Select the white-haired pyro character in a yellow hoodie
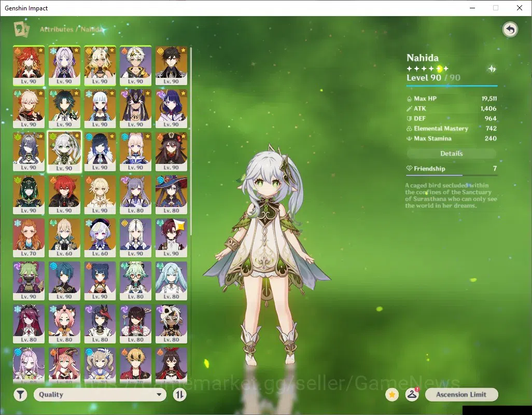532x415 pixels. tap(136, 65)
